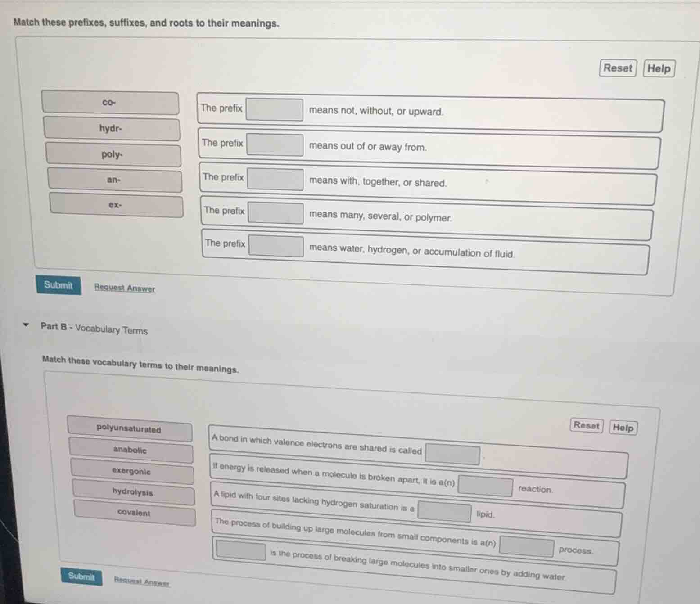The width and height of the screenshot is (700, 604).
Task: Click blank before 'is the process of breaking'
Action: tap(241, 550)
